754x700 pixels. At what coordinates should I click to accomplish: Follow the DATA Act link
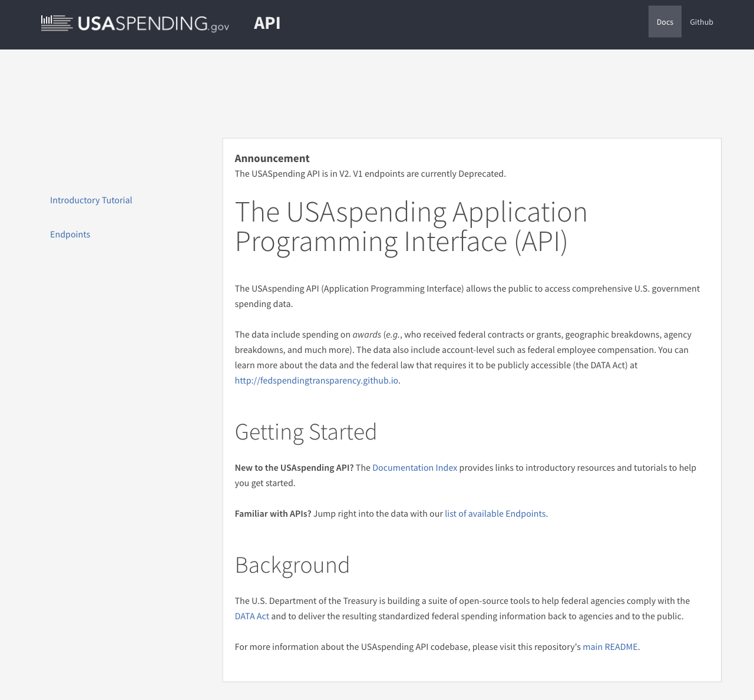pos(252,616)
